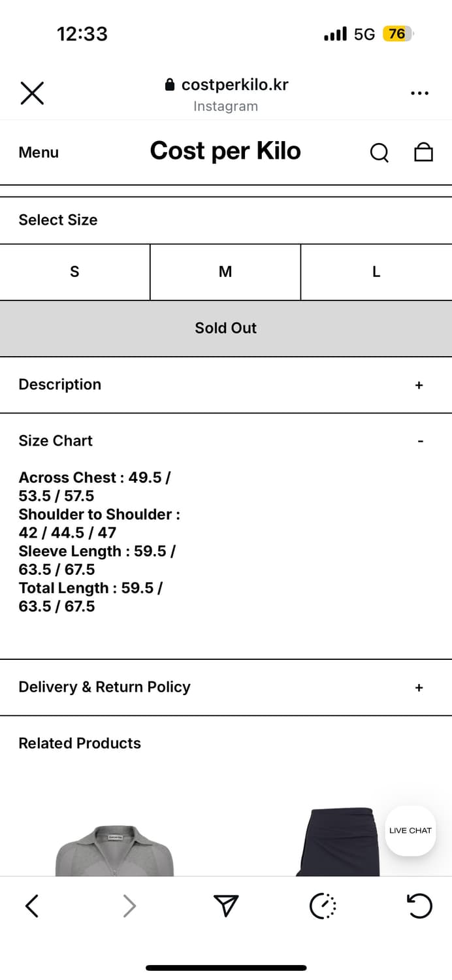Collapse the Size Chart section
The height and width of the screenshot is (980, 452).
pyautogui.click(x=420, y=442)
